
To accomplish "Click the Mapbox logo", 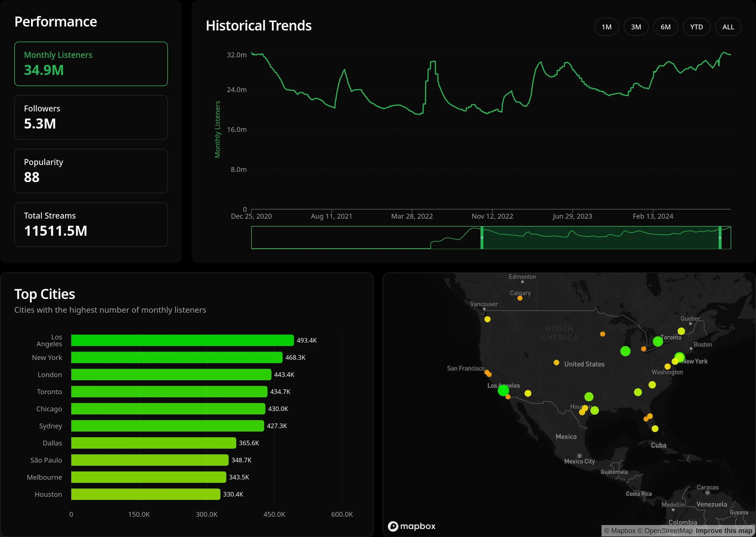I will 411,526.
